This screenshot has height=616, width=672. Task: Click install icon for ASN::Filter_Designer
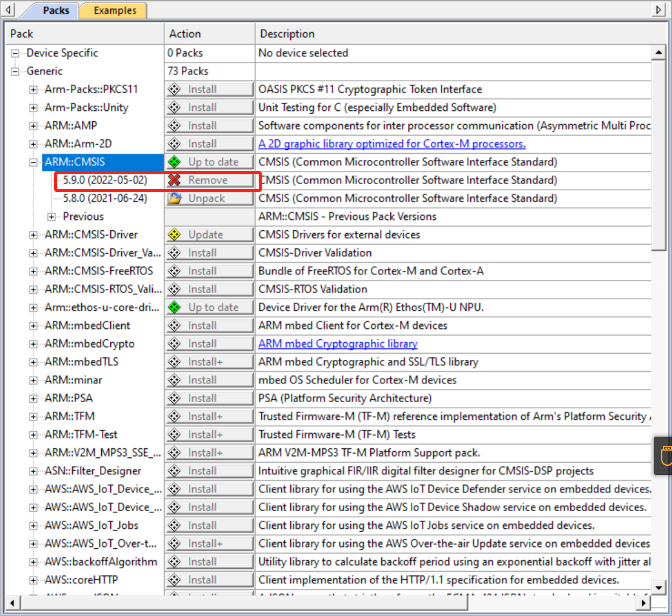click(x=175, y=471)
